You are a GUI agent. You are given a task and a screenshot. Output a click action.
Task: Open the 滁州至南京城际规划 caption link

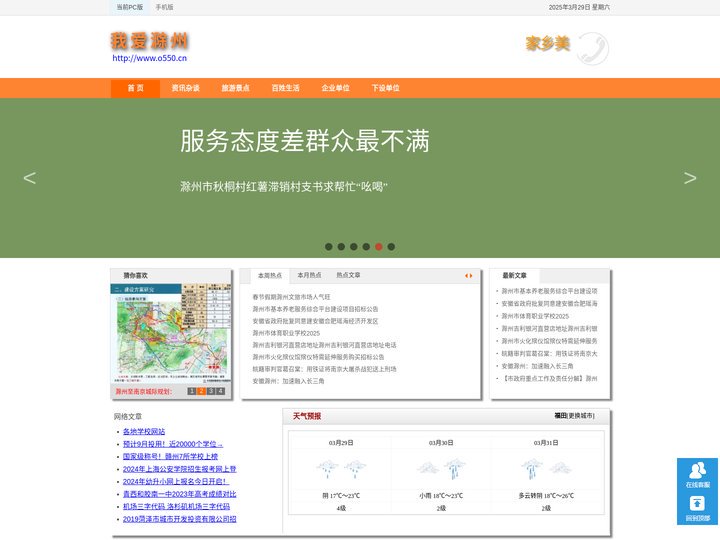pyautogui.click(x=143, y=392)
